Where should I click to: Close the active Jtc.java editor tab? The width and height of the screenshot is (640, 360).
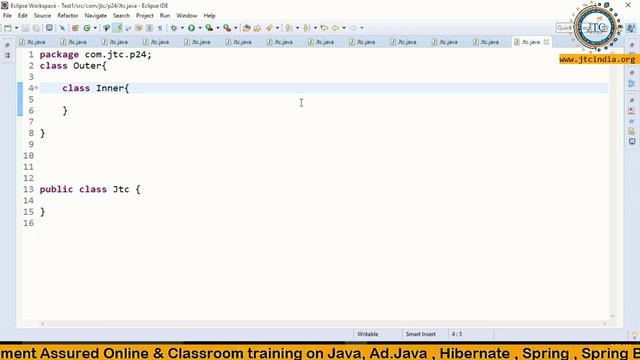[546, 42]
